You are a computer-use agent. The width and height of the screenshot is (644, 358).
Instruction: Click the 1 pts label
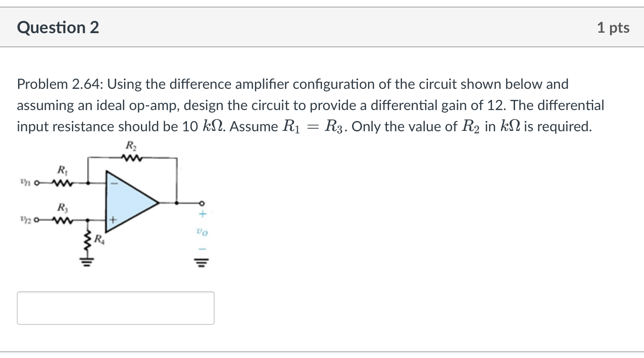click(615, 27)
